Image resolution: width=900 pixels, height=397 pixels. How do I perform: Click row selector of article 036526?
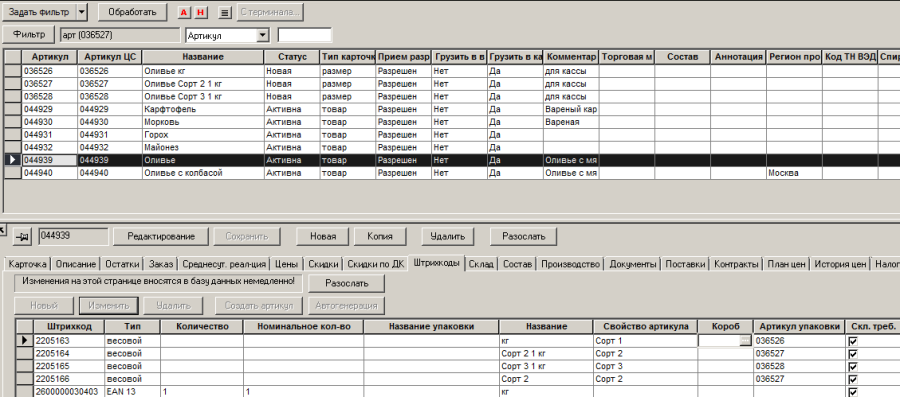click(x=13, y=71)
